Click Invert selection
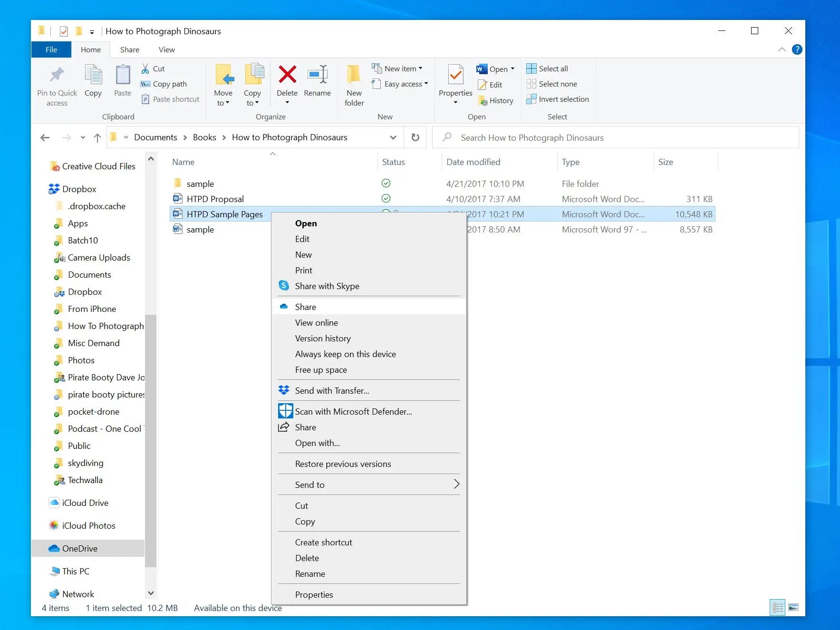The height and width of the screenshot is (630, 840). click(x=558, y=99)
